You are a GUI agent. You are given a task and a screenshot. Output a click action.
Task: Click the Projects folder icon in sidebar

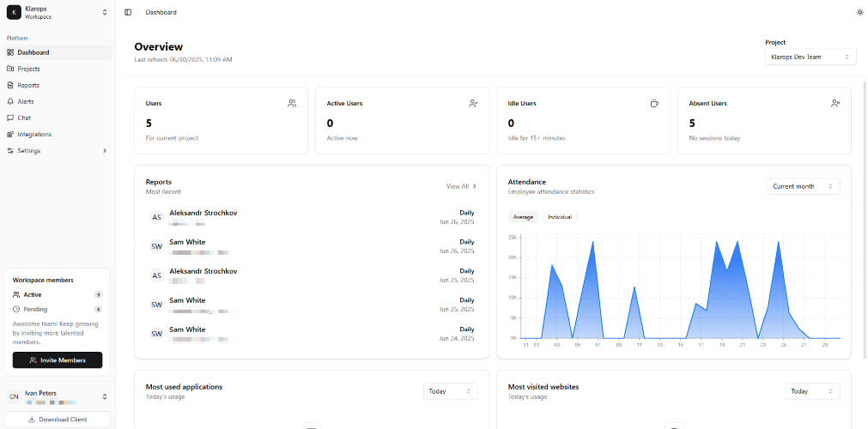10,69
